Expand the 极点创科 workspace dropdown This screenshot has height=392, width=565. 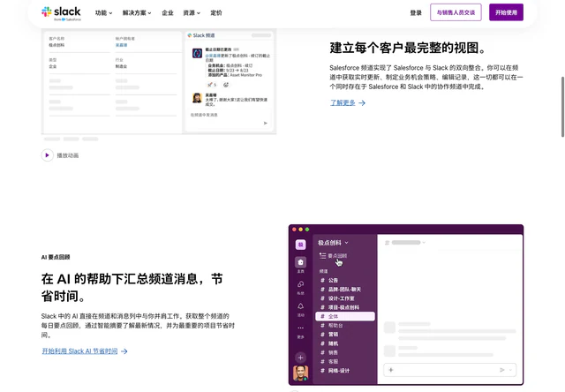[x=333, y=243]
